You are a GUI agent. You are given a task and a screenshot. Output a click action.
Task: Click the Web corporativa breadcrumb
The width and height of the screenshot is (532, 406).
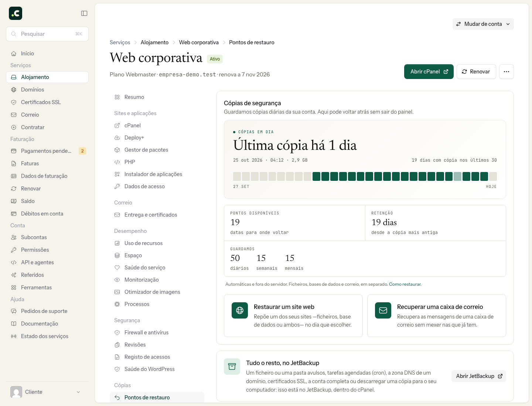(x=199, y=42)
